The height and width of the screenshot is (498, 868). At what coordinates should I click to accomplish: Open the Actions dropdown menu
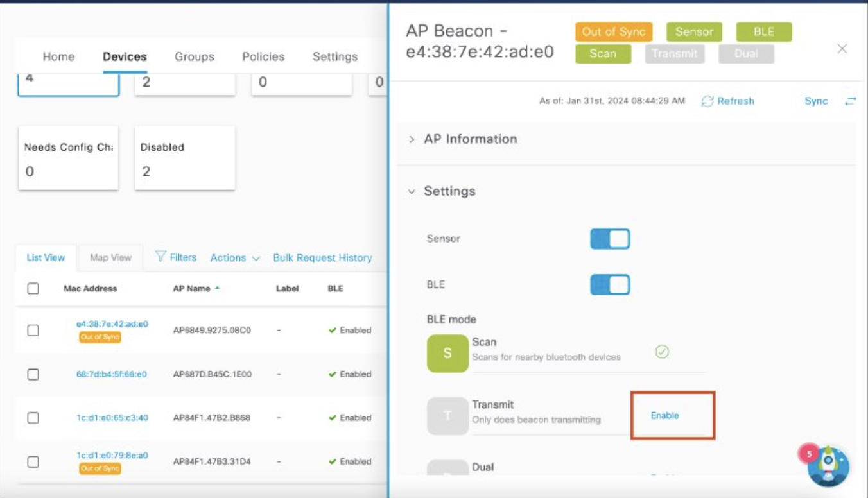pyautogui.click(x=234, y=258)
